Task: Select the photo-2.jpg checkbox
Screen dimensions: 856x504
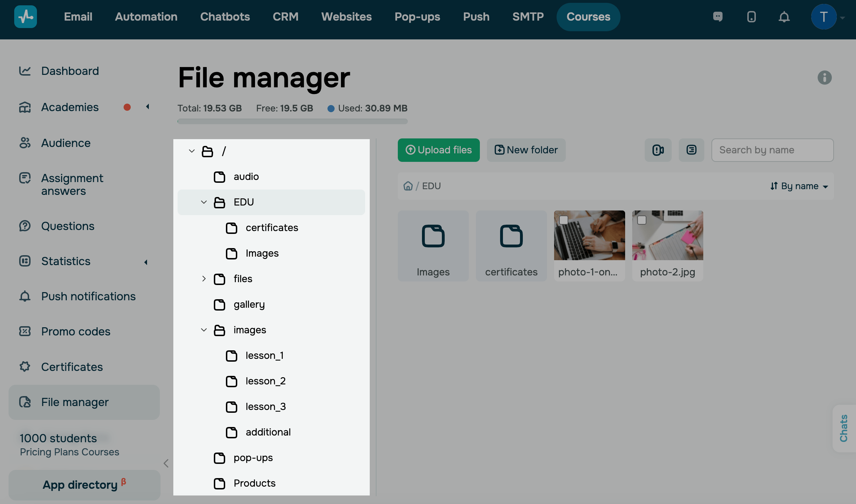Action: click(642, 220)
